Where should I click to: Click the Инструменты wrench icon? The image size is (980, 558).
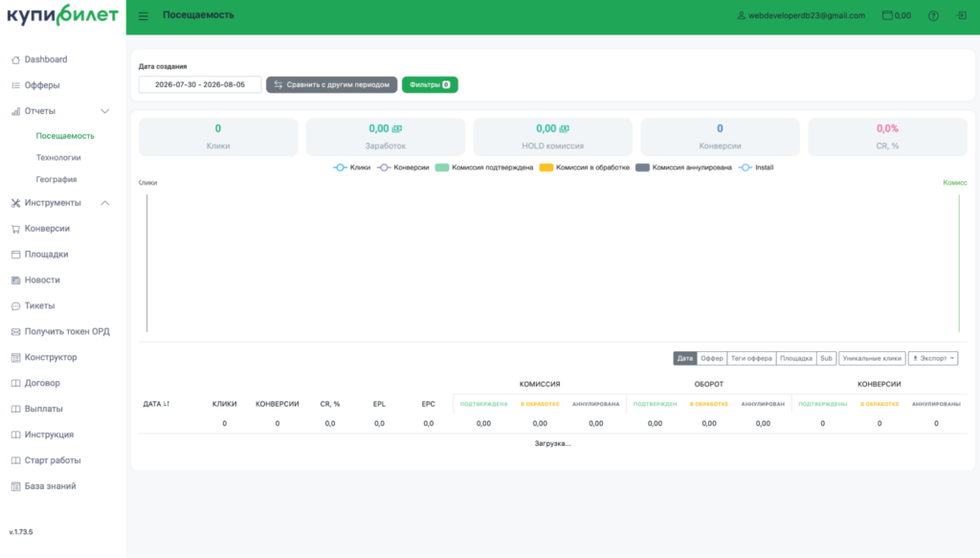coord(15,203)
